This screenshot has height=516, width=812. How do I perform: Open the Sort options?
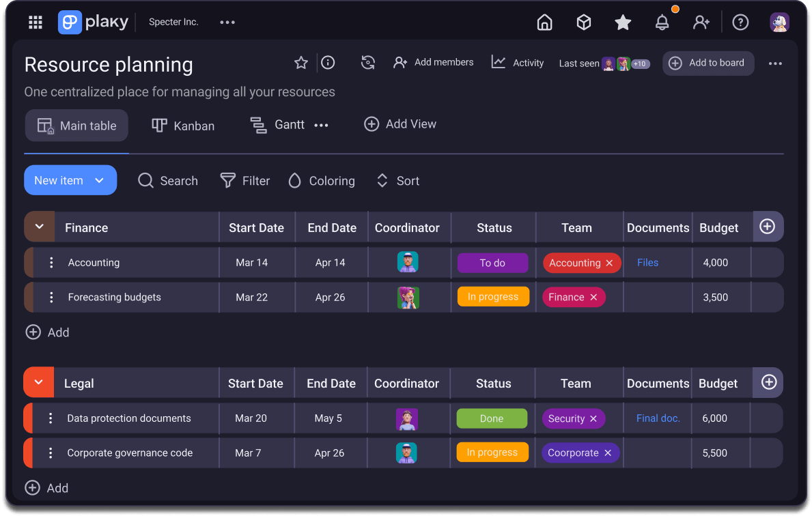click(x=397, y=180)
